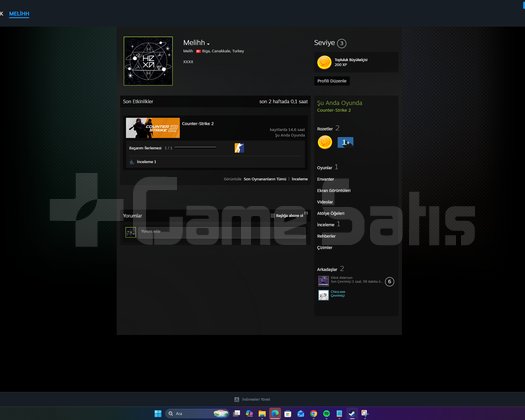
Task: Switch to Microsoft Edge on the taskbar
Action: (x=275, y=414)
